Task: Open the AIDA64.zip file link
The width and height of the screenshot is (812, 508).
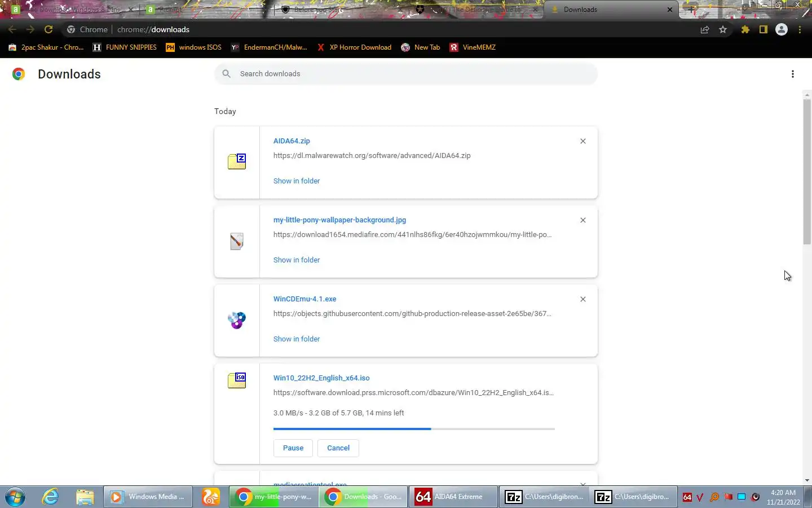Action: [292, 141]
